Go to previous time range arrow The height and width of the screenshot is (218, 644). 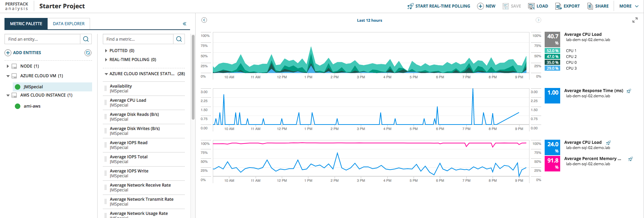click(204, 20)
